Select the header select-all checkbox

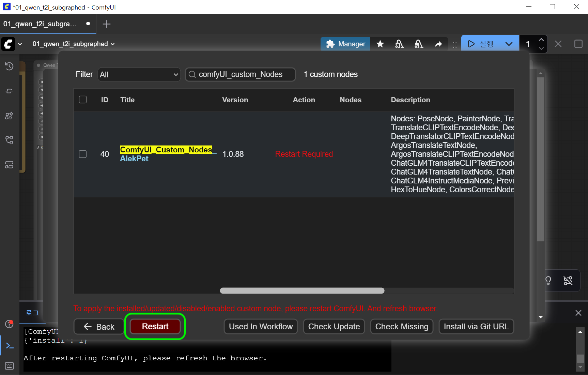coord(83,100)
